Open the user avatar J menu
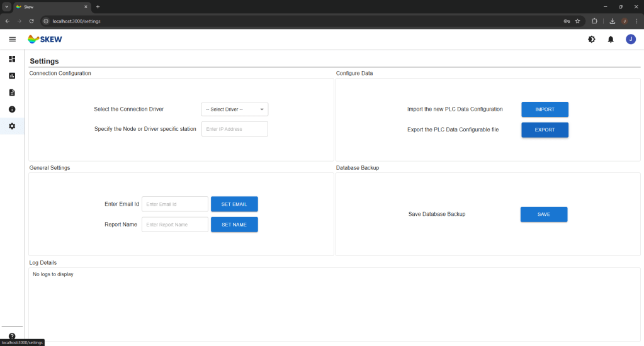 coord(630,39)
